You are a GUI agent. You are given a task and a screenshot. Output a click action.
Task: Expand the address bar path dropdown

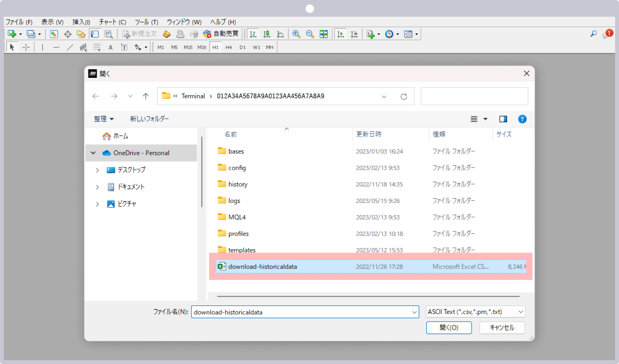(384, 96)
